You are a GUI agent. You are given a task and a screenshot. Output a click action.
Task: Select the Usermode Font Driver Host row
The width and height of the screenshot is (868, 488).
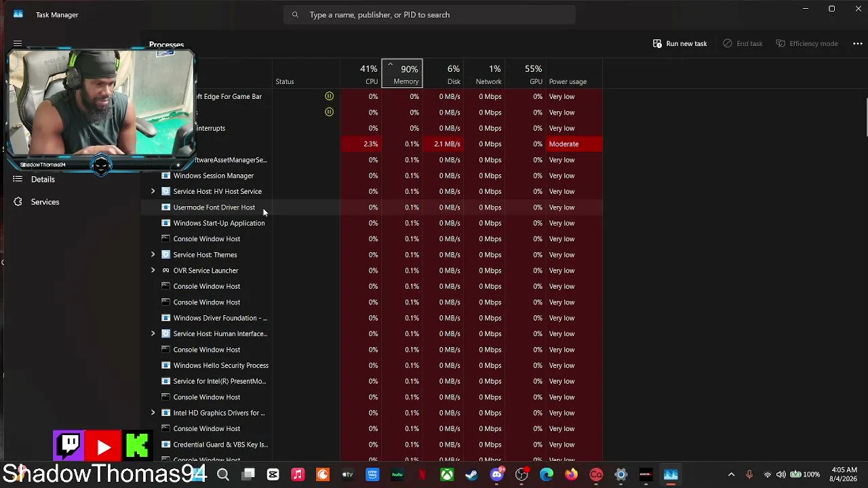tap(372, 207)
